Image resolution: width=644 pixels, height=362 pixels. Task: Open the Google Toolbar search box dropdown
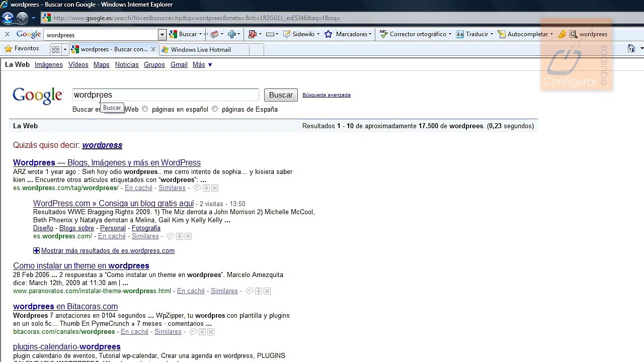pyautogui.click(x=162, y=35)
